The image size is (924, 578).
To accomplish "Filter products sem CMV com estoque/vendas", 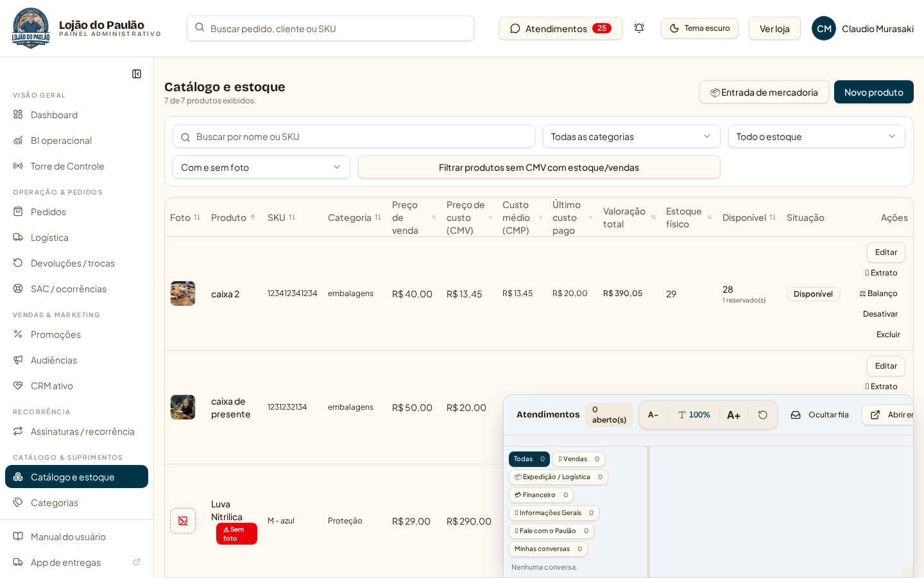I will click(x=539, y=167).
